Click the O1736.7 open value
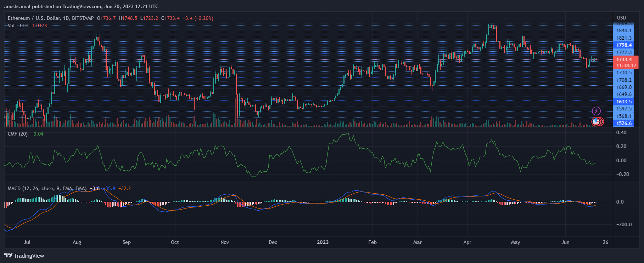The height and width of the screenshot is (263, 644). pos(106,18)
